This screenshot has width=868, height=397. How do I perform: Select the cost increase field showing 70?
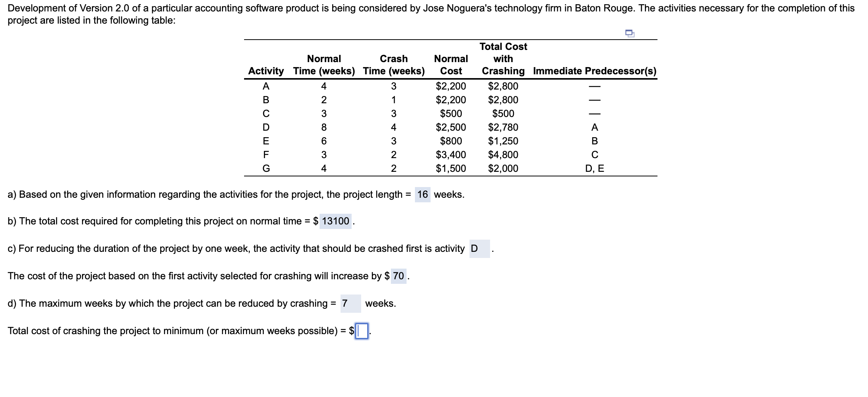[398, 276]
